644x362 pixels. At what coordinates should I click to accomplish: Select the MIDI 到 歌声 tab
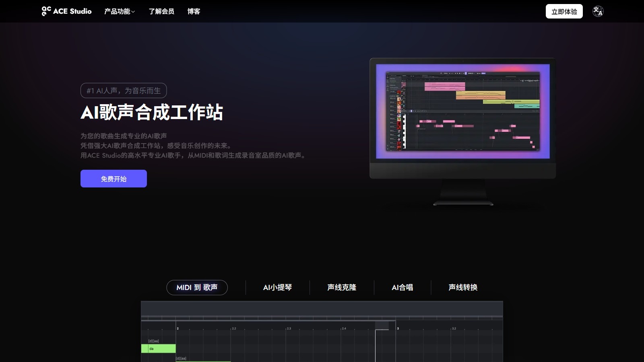click(197, 287)
